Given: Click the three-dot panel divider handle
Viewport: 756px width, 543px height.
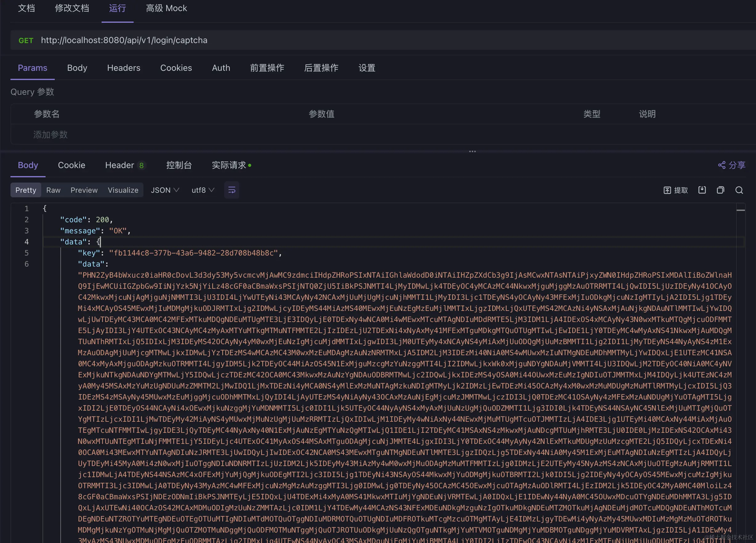Looking at the screenshot, I should (472, 151).
